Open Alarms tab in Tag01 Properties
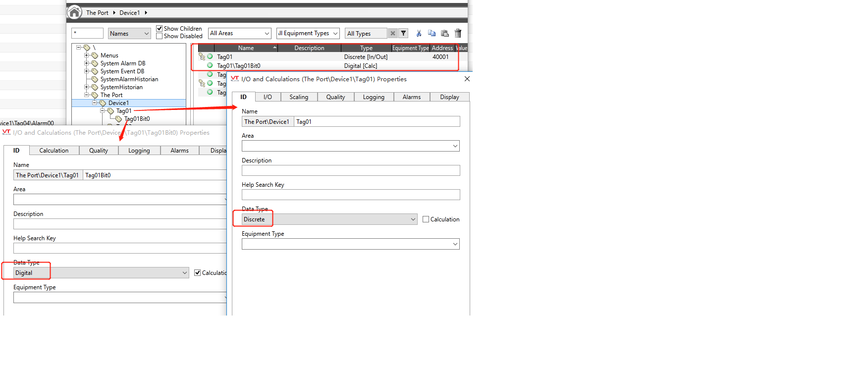This screenshot has height=370, width=868. (412, 97)
